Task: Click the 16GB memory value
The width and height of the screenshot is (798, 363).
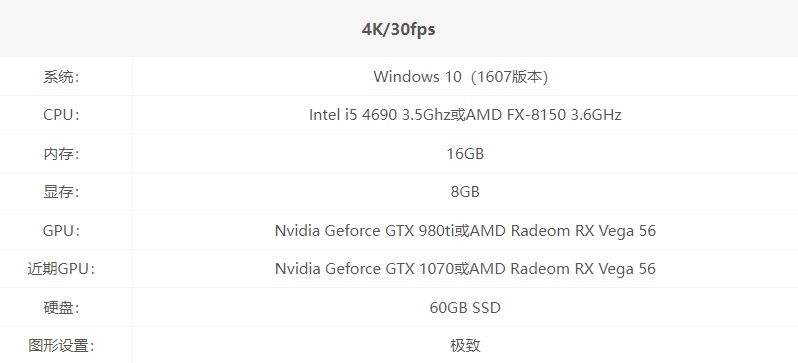Action: pyautogui.click(x=465, y=153)
